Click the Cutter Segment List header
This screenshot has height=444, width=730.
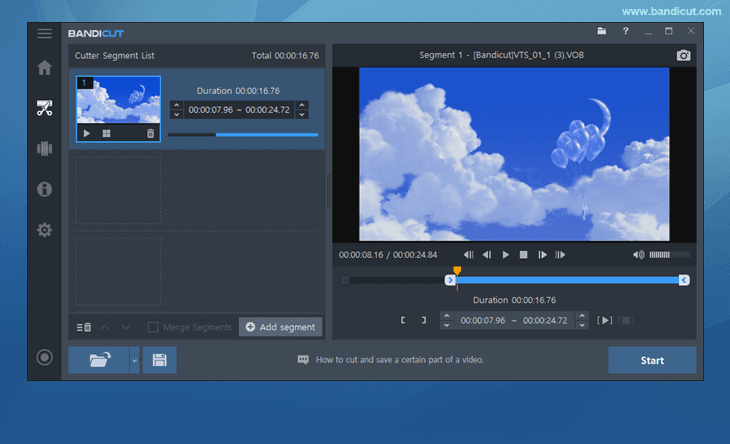coord(115,55)
